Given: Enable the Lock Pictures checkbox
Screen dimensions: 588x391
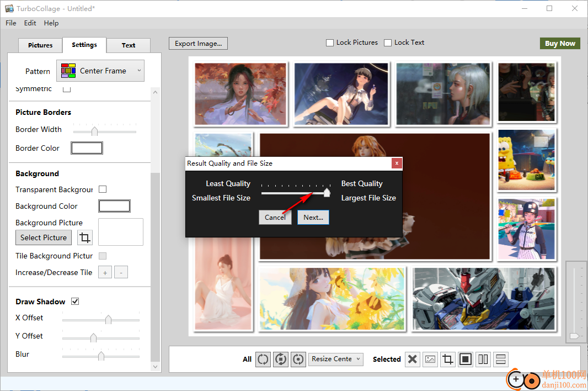Looking at the screenshot, I should pos(330,43).
